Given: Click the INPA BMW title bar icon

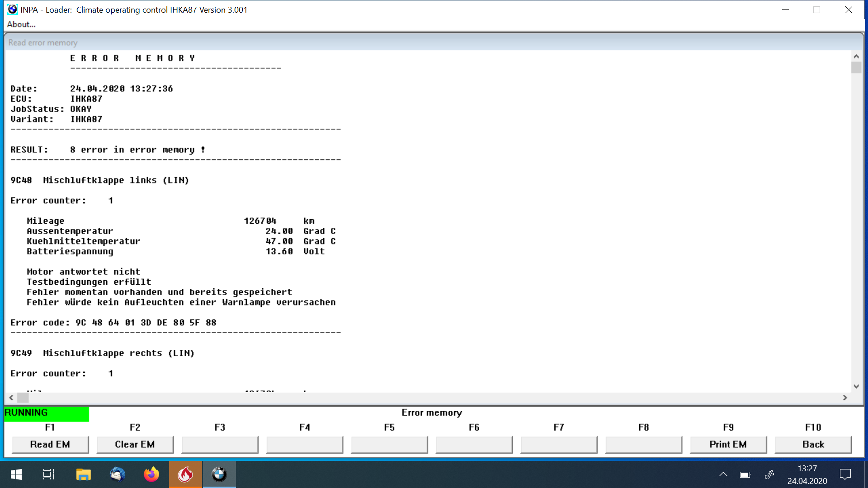Looking at the screenshot, I should pos(12,9).
